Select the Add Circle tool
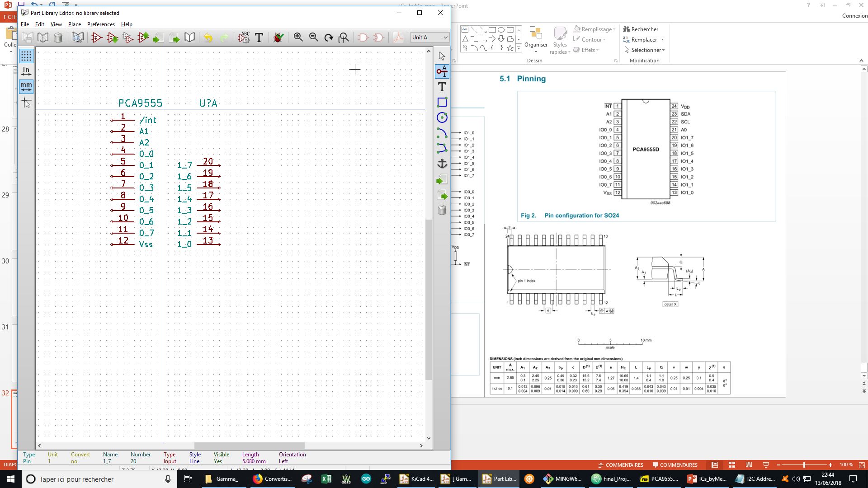868x488 pixels. click(442, 117)
